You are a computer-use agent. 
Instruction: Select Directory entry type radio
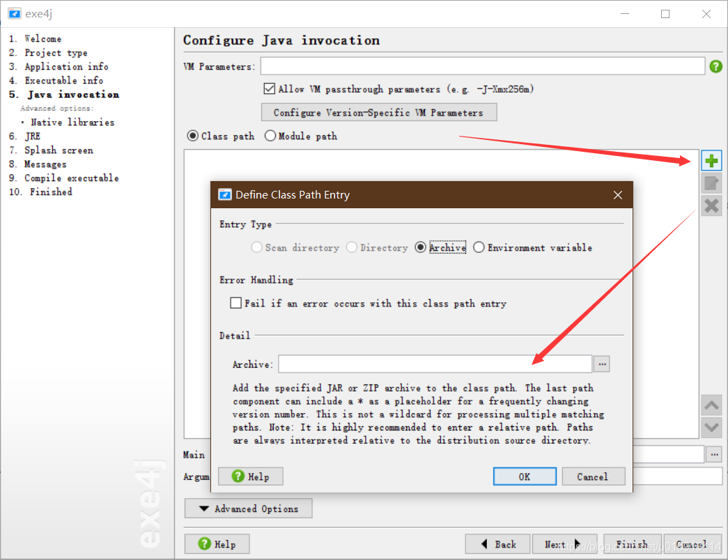pyautogui.click(x=352, y=247)
